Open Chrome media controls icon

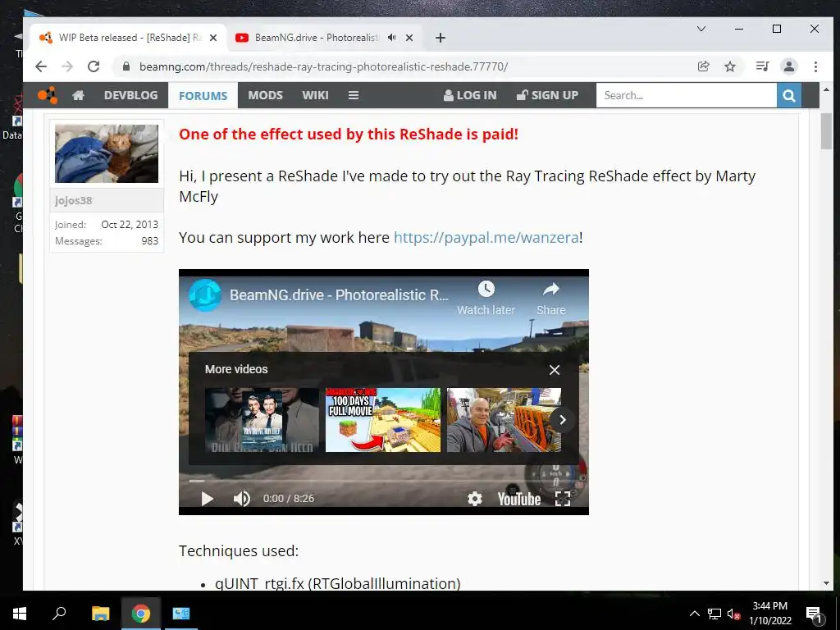[x=762, y=66]
